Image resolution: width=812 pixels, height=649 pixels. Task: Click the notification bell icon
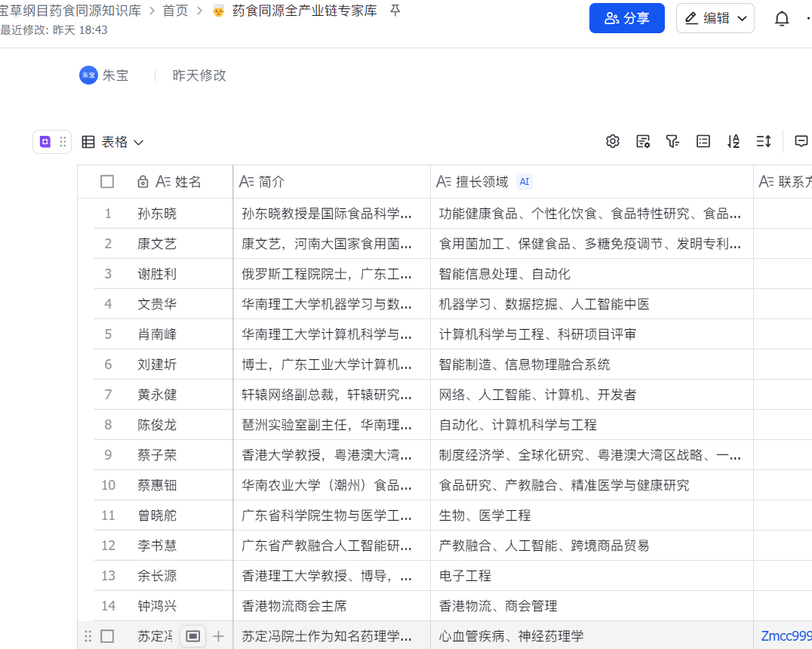(782, 17)
